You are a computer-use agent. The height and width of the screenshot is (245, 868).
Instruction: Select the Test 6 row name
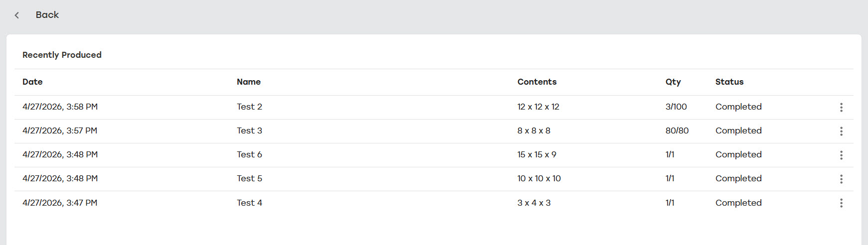tap(249, 154)
